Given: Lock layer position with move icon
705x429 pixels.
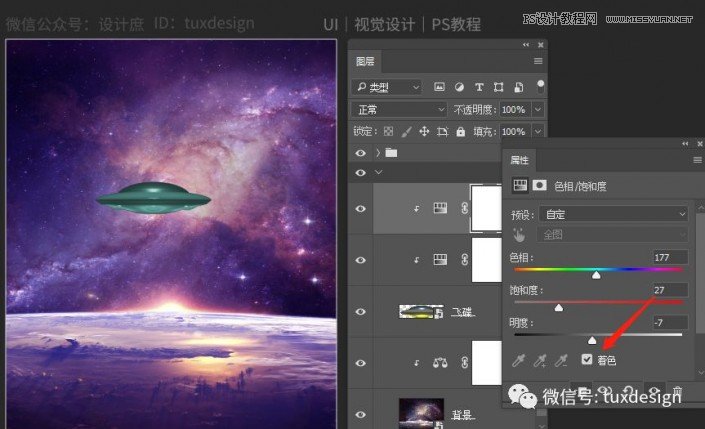Looking at the screenshot, I should [x=424, y=131].
